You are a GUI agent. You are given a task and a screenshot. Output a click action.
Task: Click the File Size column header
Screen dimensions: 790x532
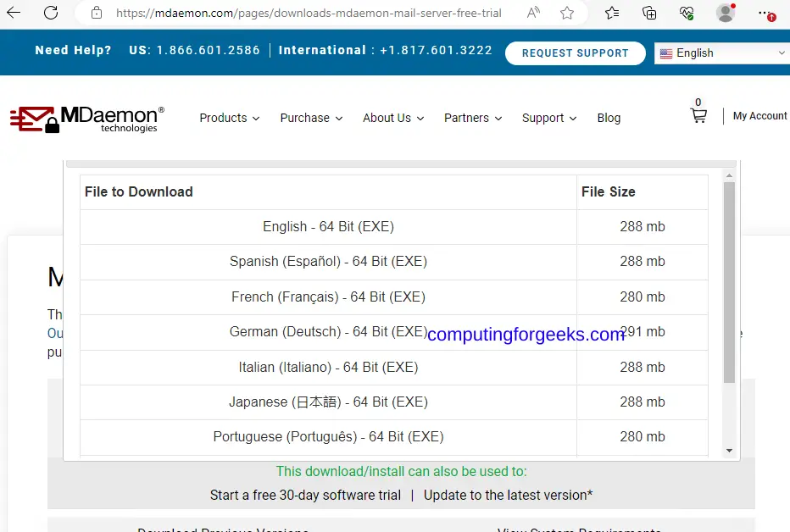tap(608, 191)
